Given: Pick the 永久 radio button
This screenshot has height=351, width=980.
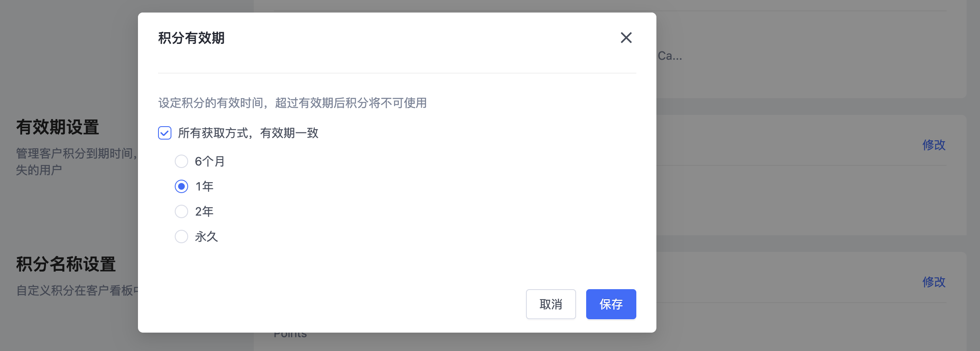Looking at the screenshot, I should (181, 237).
